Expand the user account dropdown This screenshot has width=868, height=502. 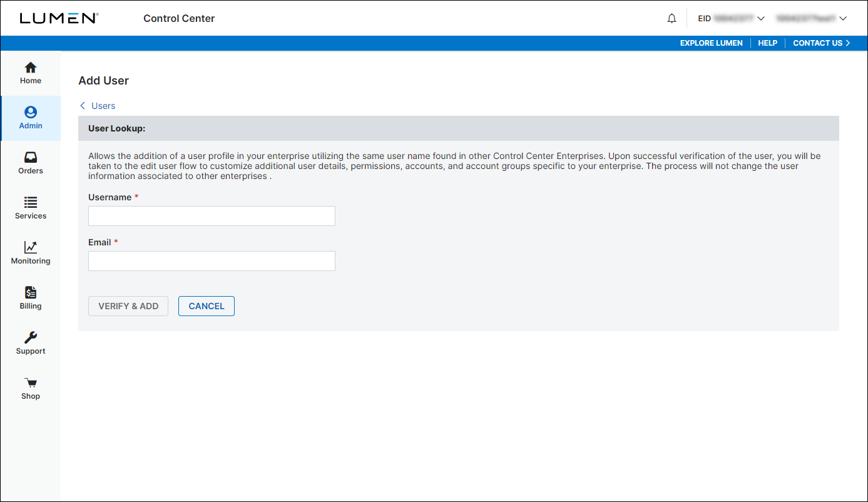pyautogui.click(x=811, y=19)
